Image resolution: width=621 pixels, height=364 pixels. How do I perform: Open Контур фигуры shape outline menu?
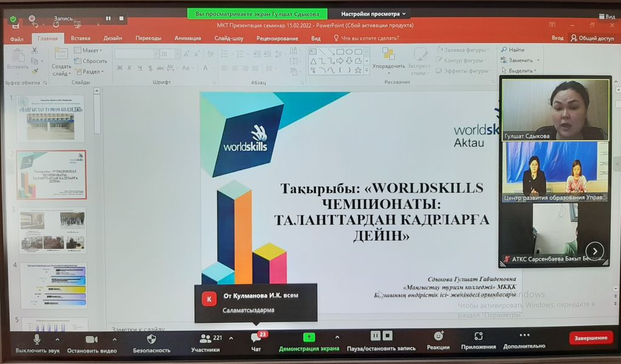pos(462,60)
